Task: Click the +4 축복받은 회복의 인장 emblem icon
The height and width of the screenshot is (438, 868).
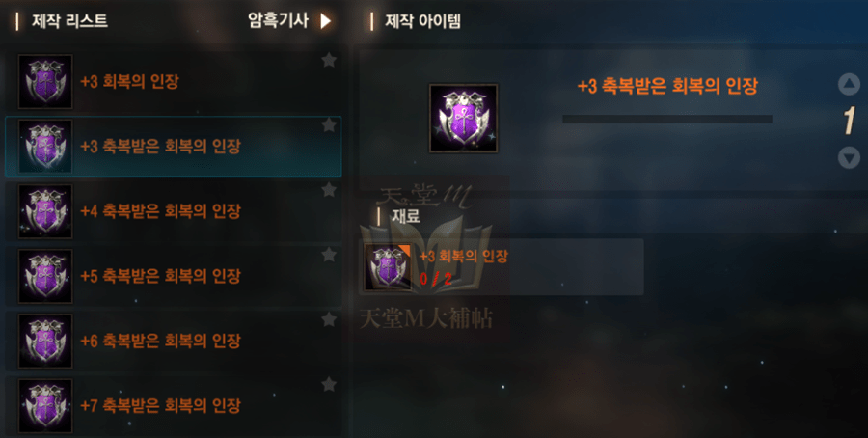Action: (45, 211)
